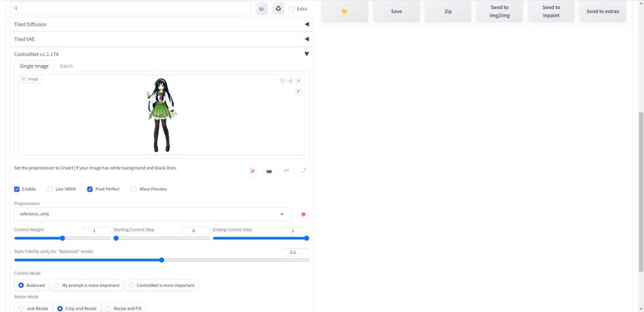644x312 pixels.
Task: Switch to the Batch tab
Action: 66,66
